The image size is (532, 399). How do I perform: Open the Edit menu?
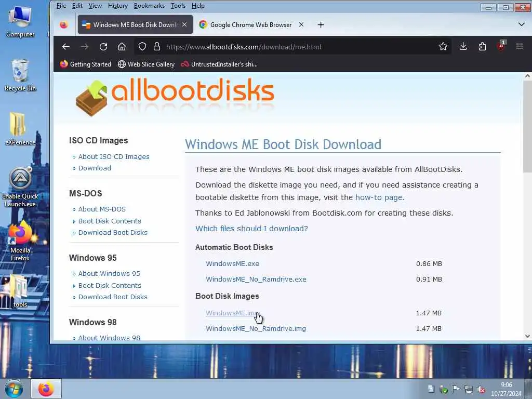point(77,6)
